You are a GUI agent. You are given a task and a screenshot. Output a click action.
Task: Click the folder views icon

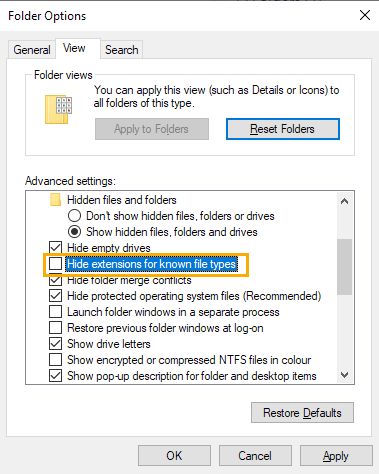pos(58,109)
